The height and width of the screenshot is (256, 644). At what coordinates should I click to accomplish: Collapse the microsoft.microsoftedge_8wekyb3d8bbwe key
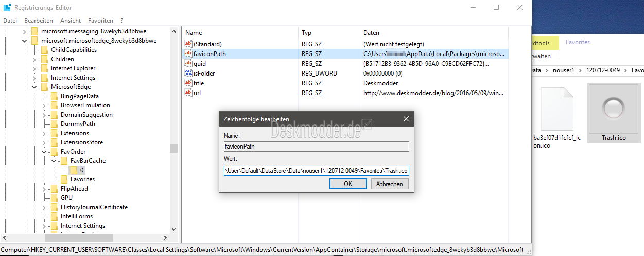(25, 41)
